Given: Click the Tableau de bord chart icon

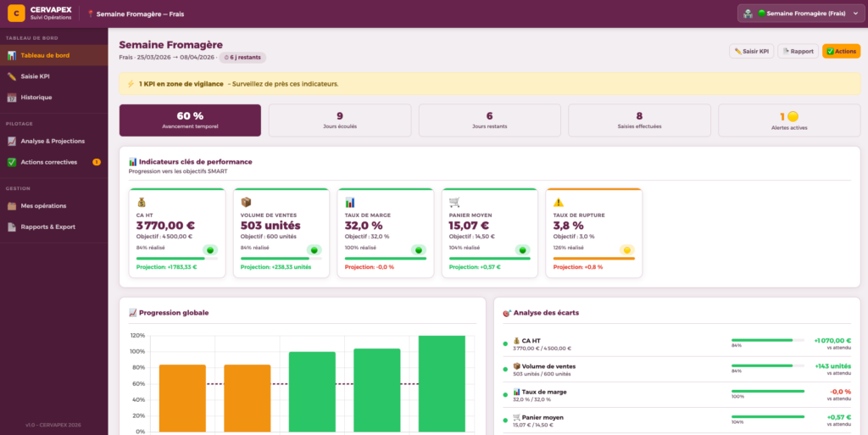Looking at the screenshot, I should 12,55.
